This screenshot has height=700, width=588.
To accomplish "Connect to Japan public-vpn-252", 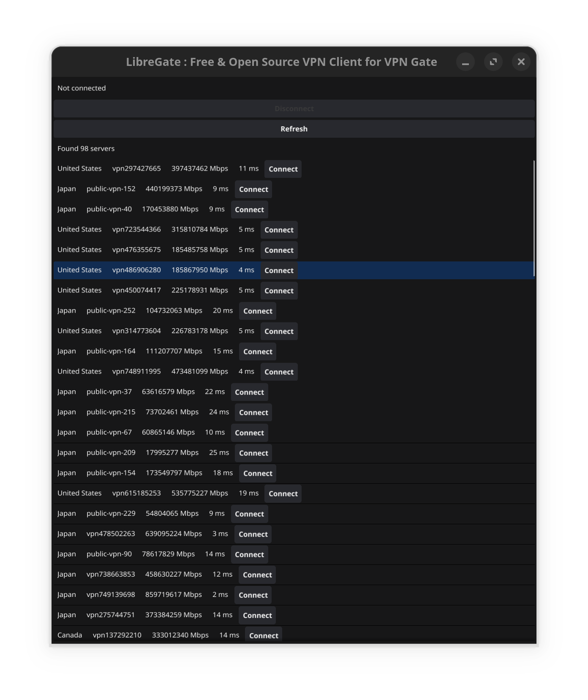I will coord(258,311).
